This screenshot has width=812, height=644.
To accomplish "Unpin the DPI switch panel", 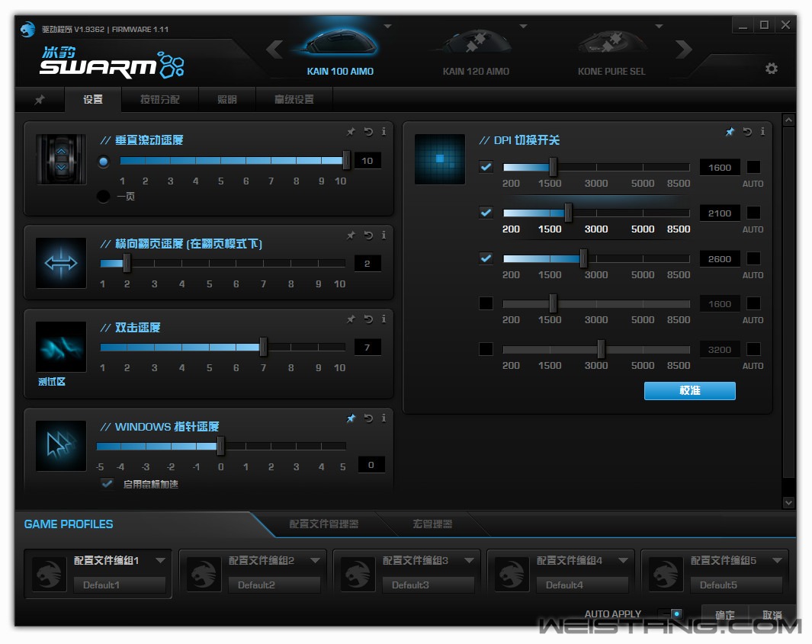I will tap(730, 132).
